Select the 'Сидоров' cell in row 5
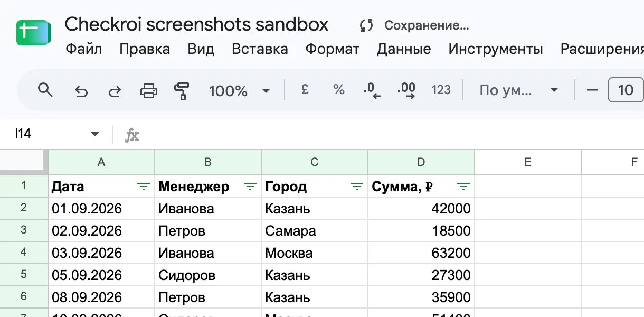 click(208, 275)
